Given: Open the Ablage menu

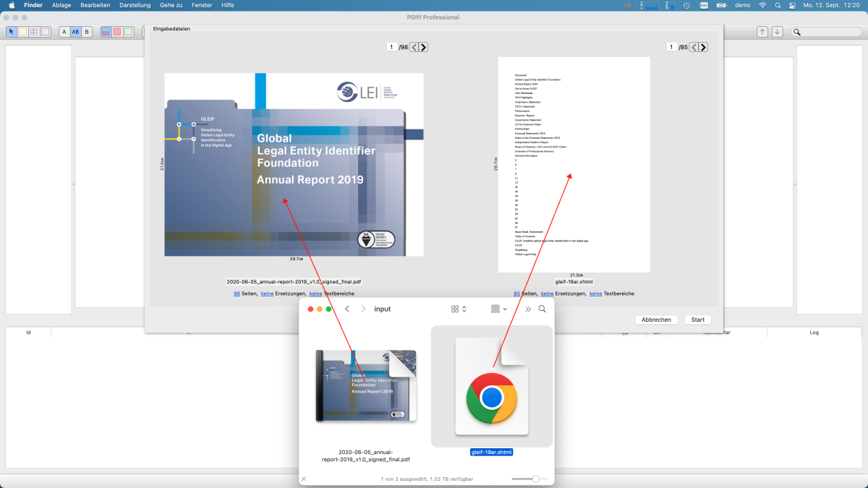Looking at the screenshot, I should 61,5.
